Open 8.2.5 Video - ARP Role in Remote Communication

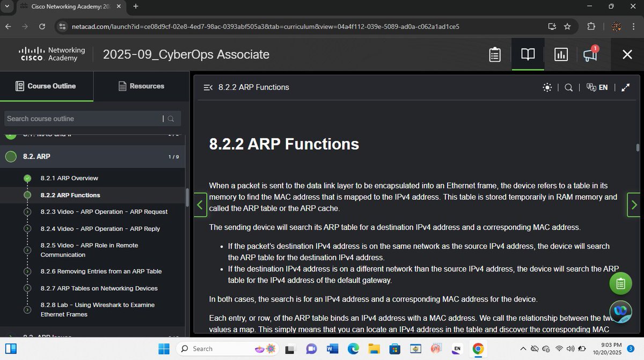coord(89,250)
